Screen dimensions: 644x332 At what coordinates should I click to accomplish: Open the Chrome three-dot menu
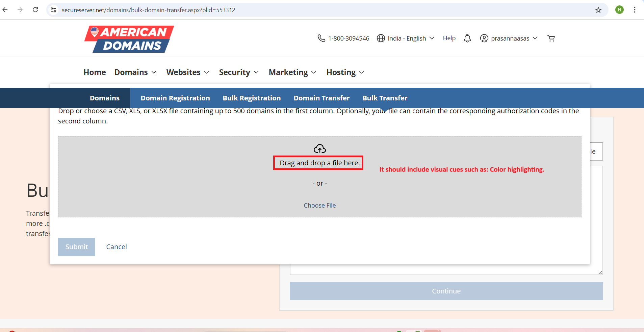[x=635, y=10]
